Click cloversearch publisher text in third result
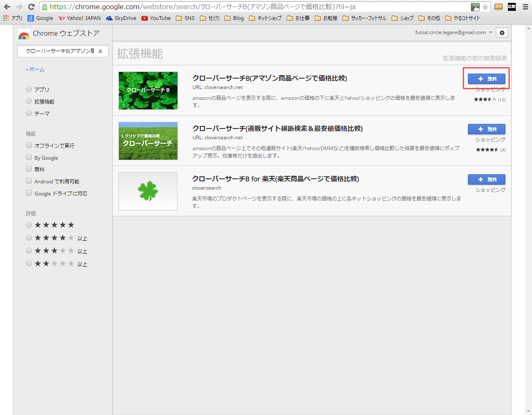 pyautogui.click(x=207, y=188)
